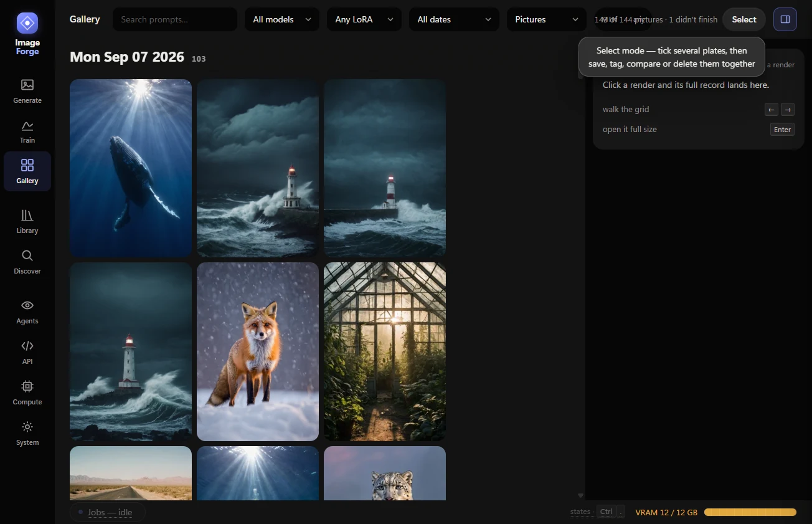Open the API section
The width and height of the screenshot is (812, 524).
(x=27, y=353)
